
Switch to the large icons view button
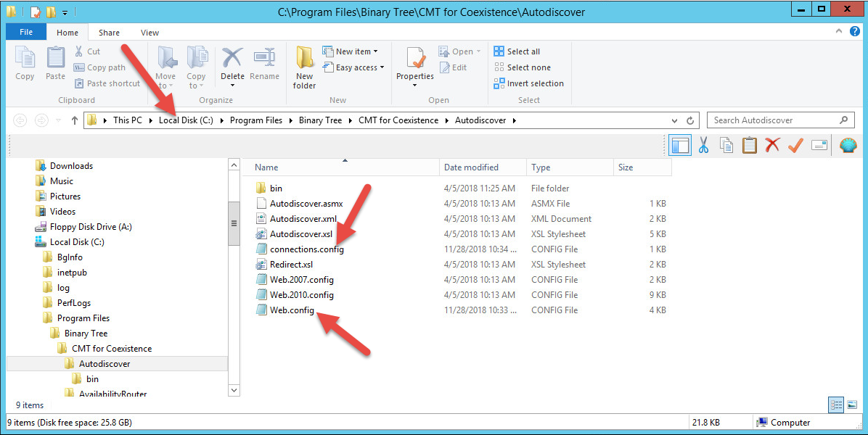pyautogui.click(x=851, y=405)
